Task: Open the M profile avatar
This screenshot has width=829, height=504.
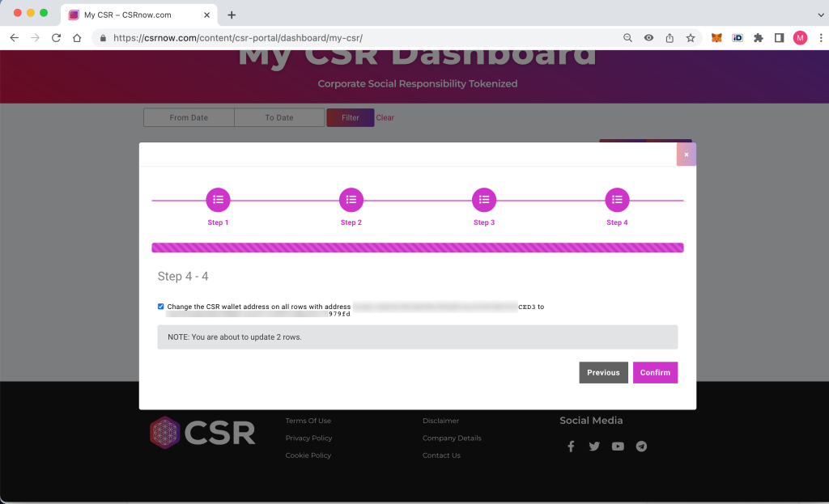Action: point(800,38)
